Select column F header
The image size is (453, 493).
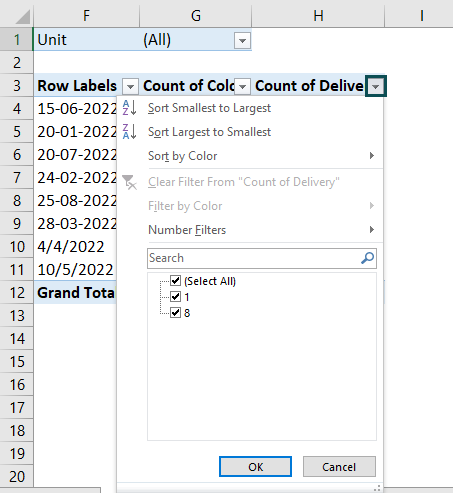coord(86,15)
